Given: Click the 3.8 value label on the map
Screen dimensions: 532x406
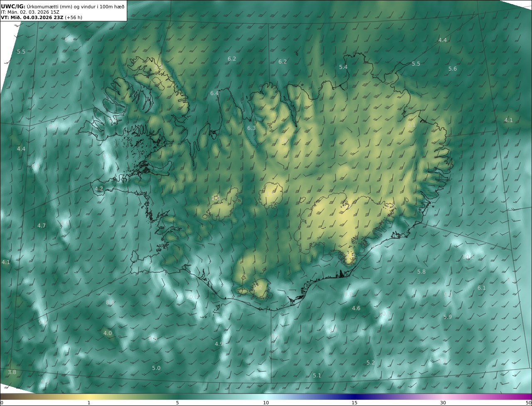Looking at the screenshot, I should coord(12,372).
